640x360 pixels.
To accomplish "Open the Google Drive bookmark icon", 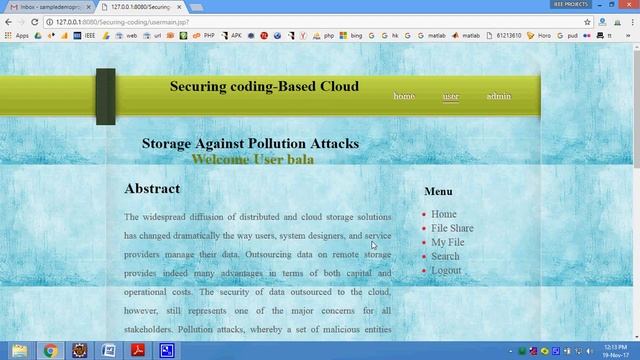I will (x=38, y=36).
